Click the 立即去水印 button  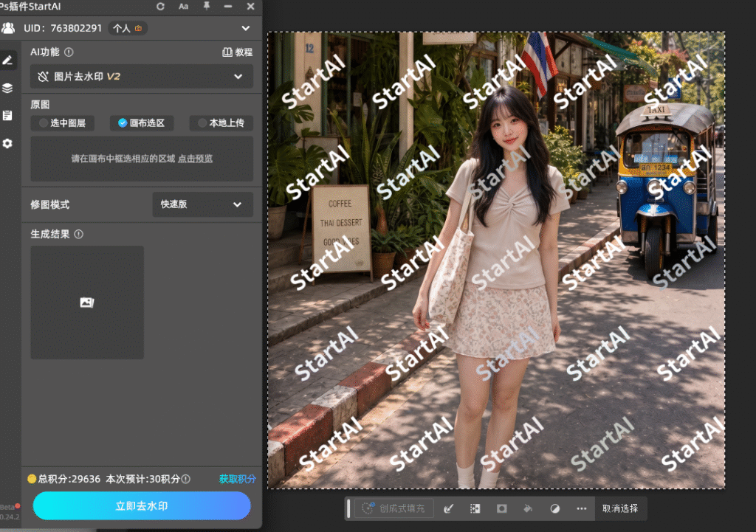coord(142,506)
